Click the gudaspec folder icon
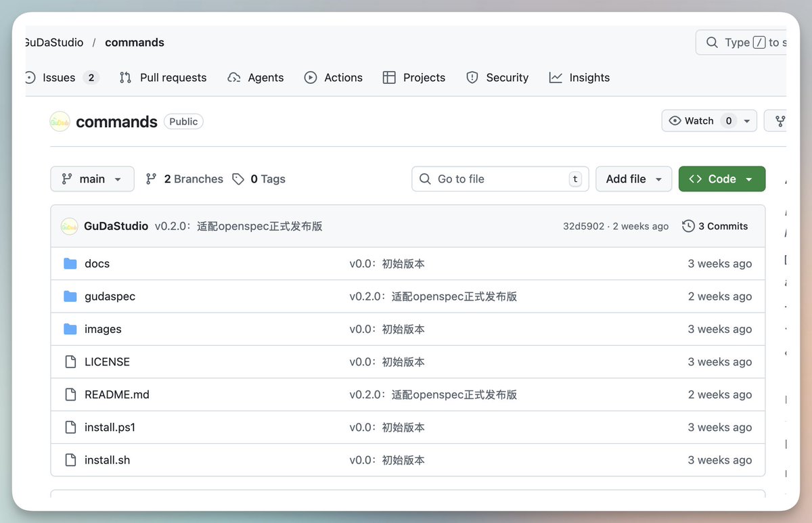The width and height of the screenshot is (812, 523). coord(70,296)
